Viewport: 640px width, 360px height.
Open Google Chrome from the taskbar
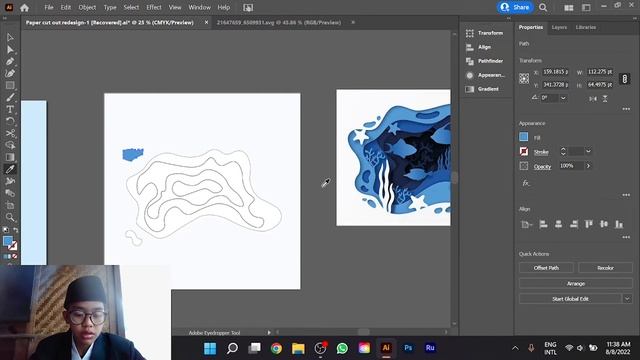pyautogui.click(x=276, y=348)
